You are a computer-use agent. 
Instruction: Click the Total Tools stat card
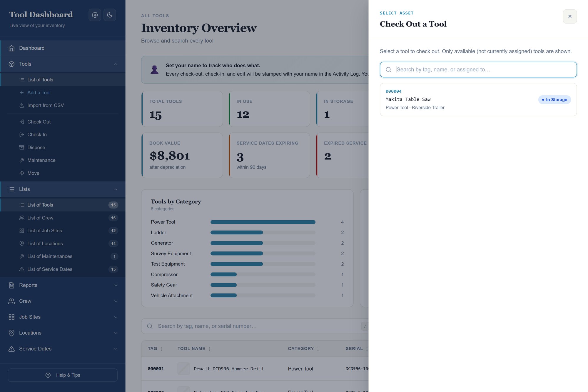[x=182, y=109]
